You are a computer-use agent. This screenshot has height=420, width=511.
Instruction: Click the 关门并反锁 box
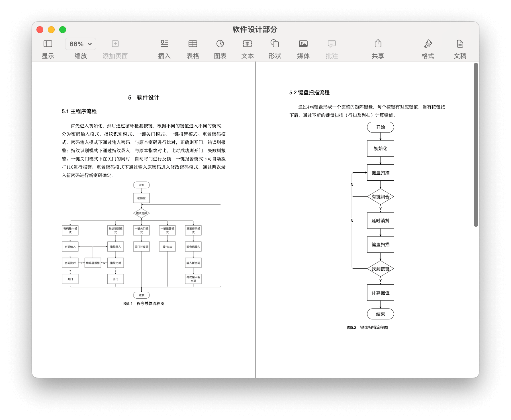click(x=142, y=247)
